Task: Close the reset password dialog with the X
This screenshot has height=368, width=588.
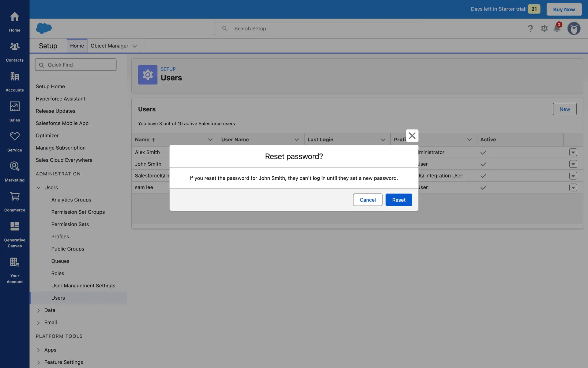Action: tap(412, 136)
